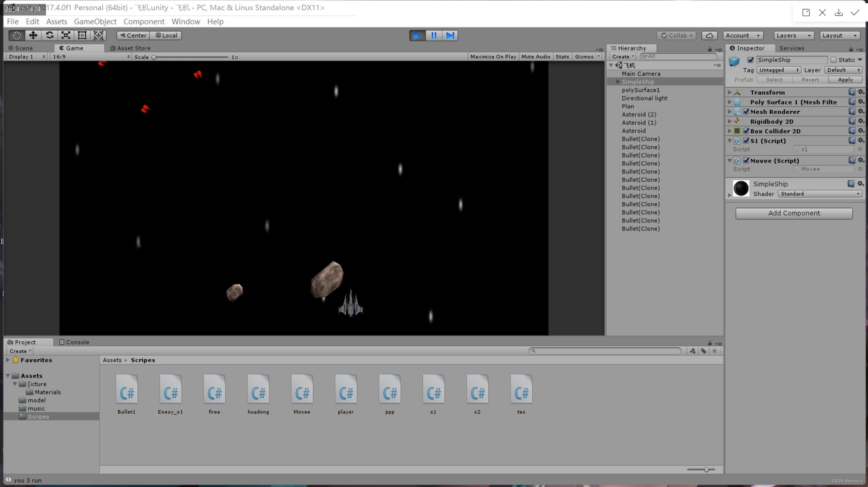Image resolution: width=868 pixels, height=487 pixels.
Task: Switch to the Scene tab
Action: 20,48
